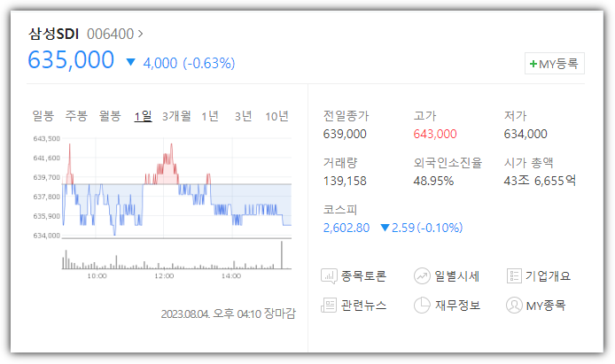Select the 10년 chart range
The image size is (615, 364).
(x=276, y=116)
